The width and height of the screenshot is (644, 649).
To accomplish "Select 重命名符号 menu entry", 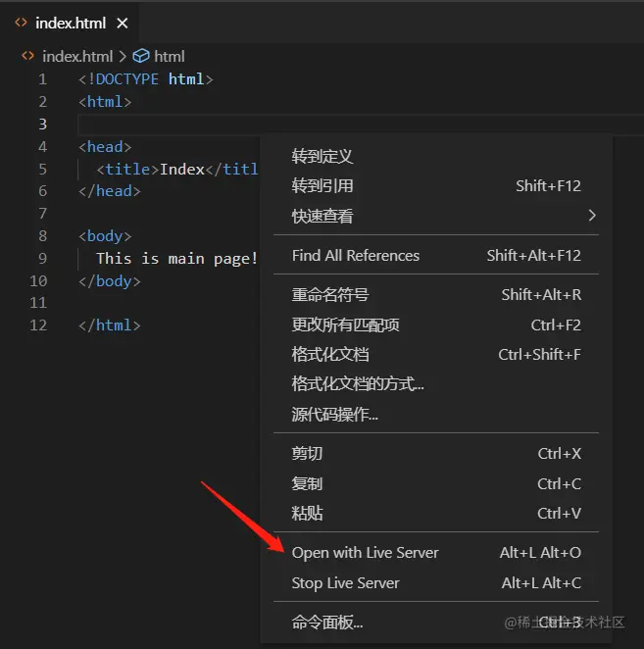I will 436,295.
